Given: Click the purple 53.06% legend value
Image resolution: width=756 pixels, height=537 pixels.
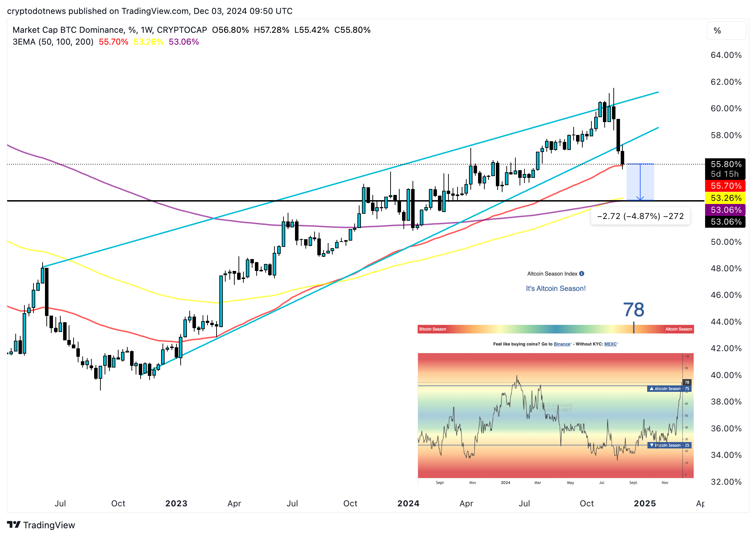Looking at the screenshot, I should click(x=184, y=42).
